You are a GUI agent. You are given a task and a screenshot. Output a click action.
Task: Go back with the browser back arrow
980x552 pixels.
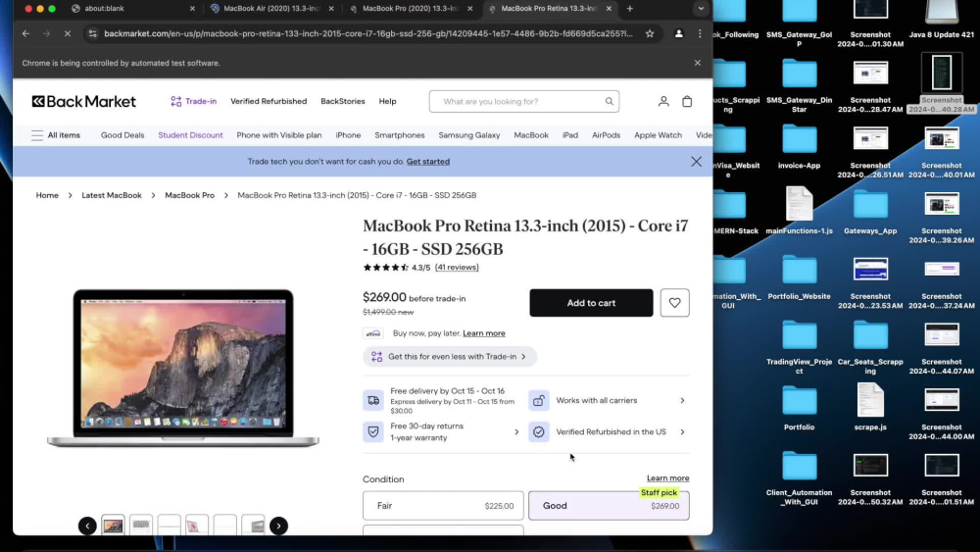click(x=25, y=33)
